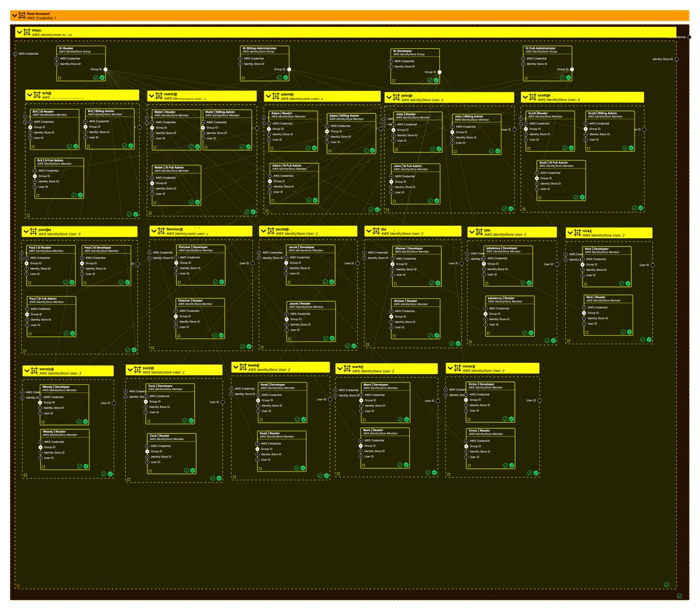This screenshot has height=611, width=700.
Task: Collapse the brit@ user frame
Action: 29,95
